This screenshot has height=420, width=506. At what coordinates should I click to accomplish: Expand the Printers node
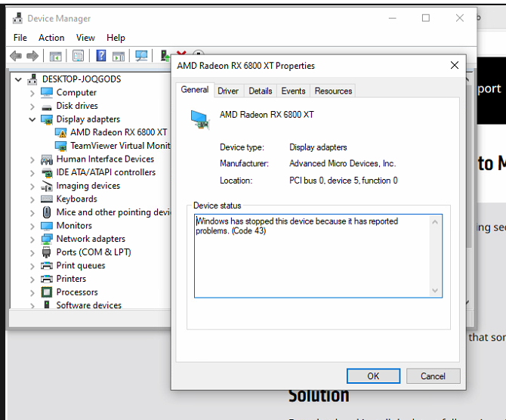[32, 279]
